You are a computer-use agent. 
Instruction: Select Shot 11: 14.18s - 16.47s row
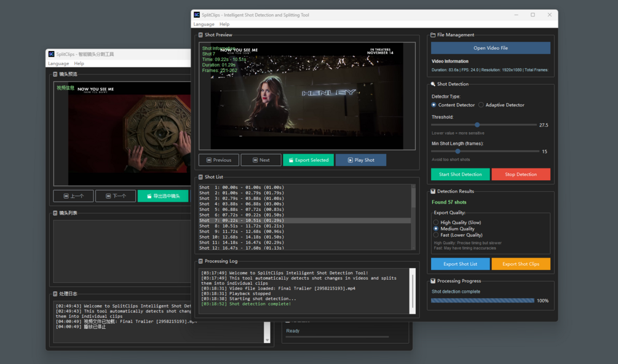(x=304, y=243)
